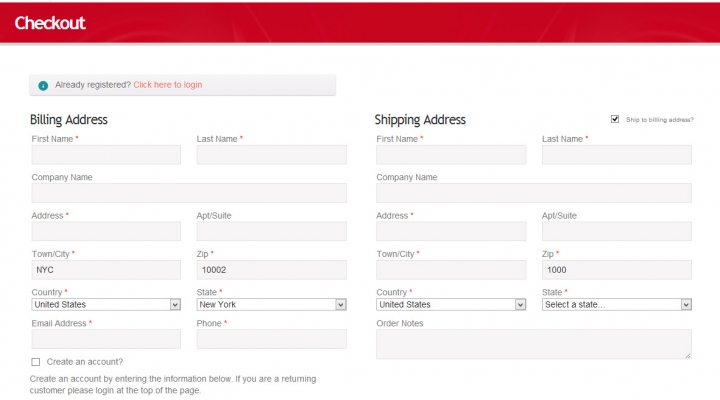Open billing Country dropdown showing United States
This screenshot has width=720, height=400.
click(106, 304)
